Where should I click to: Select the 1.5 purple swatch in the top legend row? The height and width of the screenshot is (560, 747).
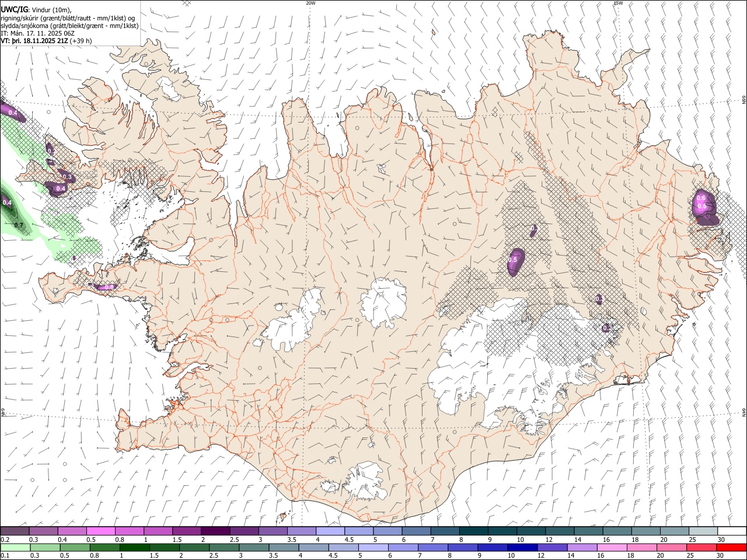(x=187, y=531)
